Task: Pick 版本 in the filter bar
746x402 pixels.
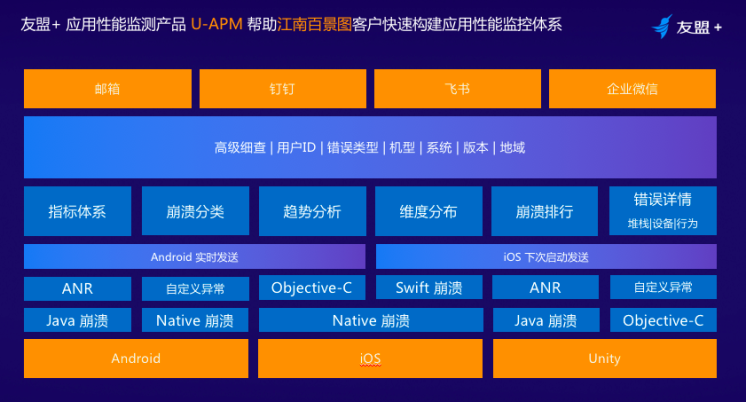Action: tap(475, 148)
